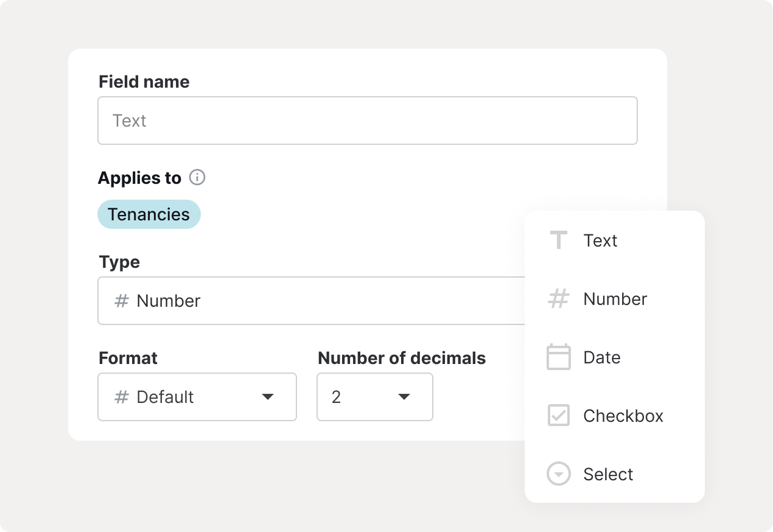The height and width of the screenshot is (532, 773).
Task: Expand the Format dropdown arrow
Action: tap(267, 397)
